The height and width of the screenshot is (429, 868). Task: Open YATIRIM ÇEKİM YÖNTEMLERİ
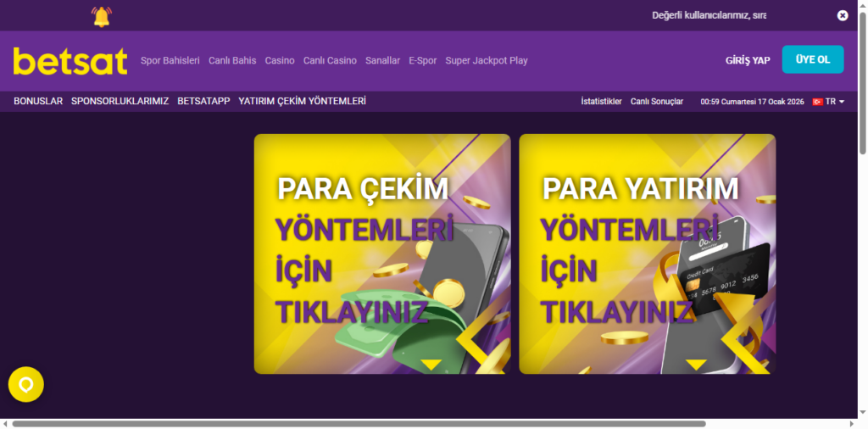[303, 101]
